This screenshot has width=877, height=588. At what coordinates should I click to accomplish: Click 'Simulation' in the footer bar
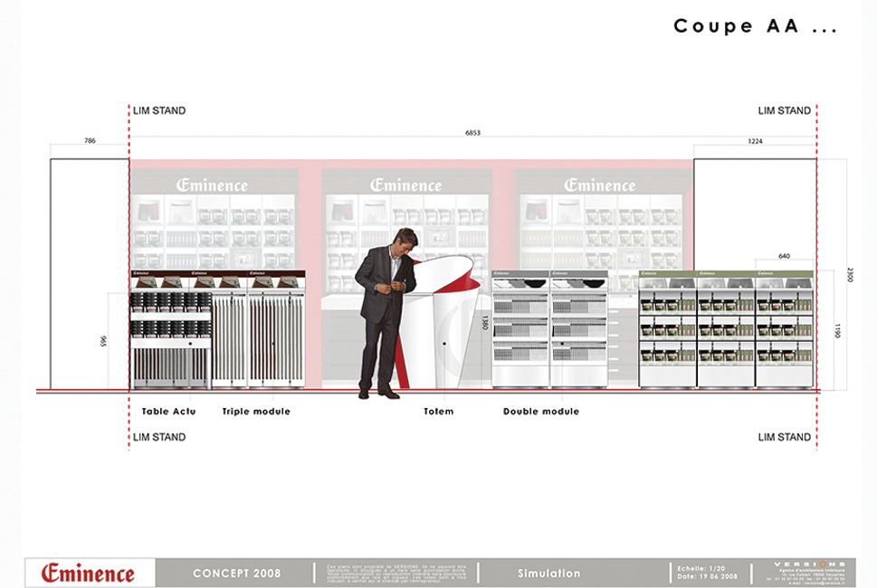point(548,574)
